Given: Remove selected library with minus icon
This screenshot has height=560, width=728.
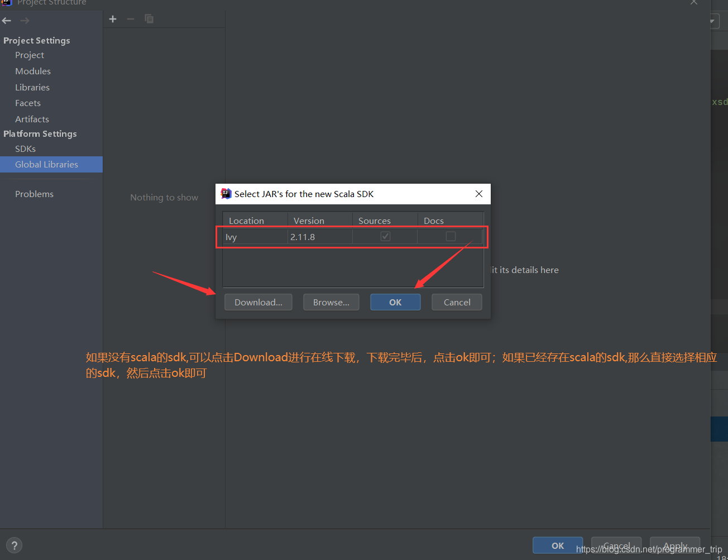Looking at the screenshot, I should [131, 19].
